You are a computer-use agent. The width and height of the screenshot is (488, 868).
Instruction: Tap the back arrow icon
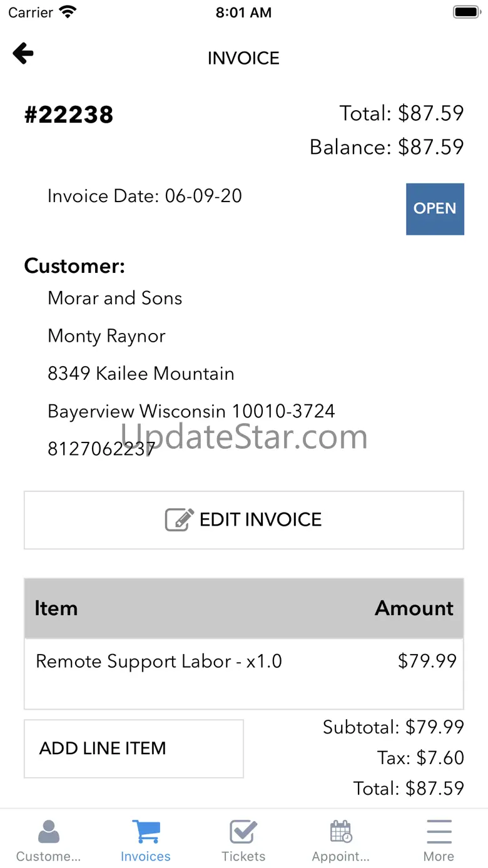click(23, 54)
